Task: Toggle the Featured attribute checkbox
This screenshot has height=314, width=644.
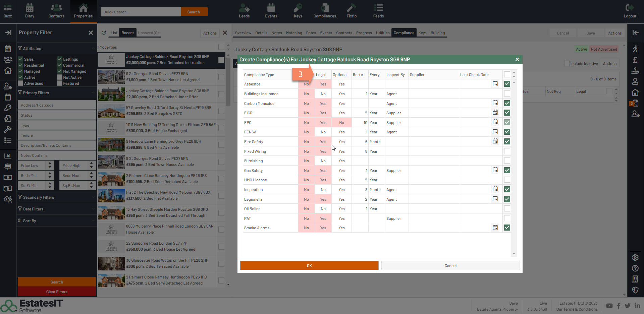Action: point(60,83)
